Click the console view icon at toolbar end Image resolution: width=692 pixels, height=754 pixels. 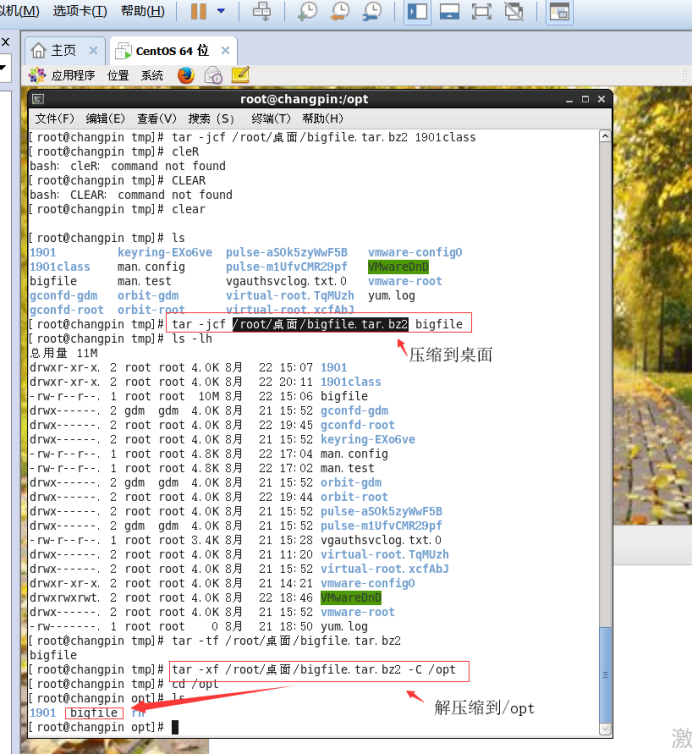559,11
